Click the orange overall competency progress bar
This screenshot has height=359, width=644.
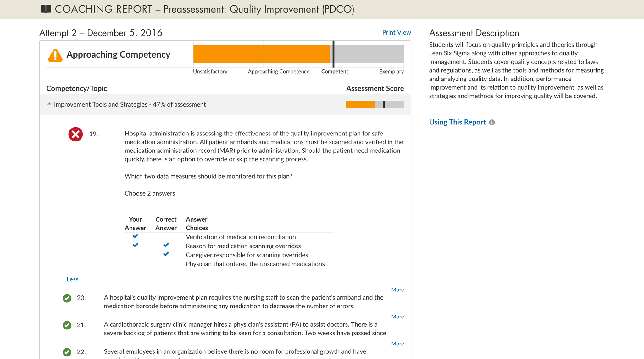point(262,54)
